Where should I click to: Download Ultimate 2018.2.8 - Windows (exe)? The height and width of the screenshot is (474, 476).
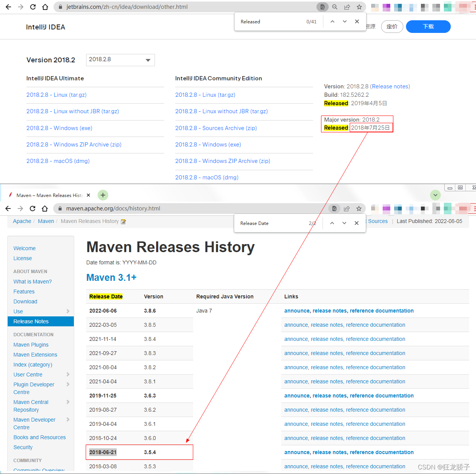[59, 128]
